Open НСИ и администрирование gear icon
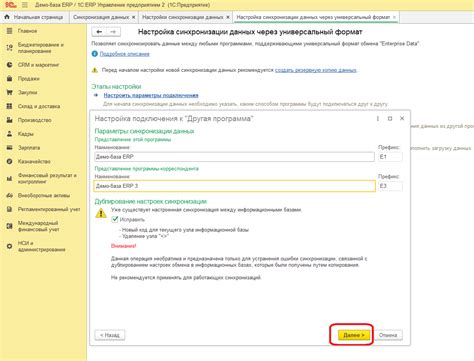Image resolution: width=474 pixels, height=361 pixels. tap(9, 246)
